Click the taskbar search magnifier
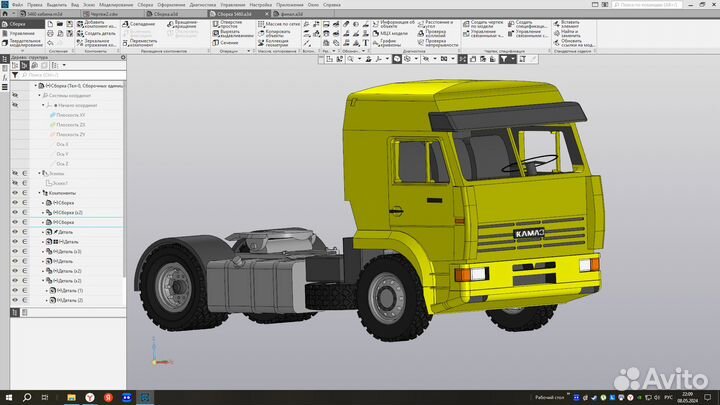This screenshot has width=720, height=405. pyautogui.click(x=27, y=398)
